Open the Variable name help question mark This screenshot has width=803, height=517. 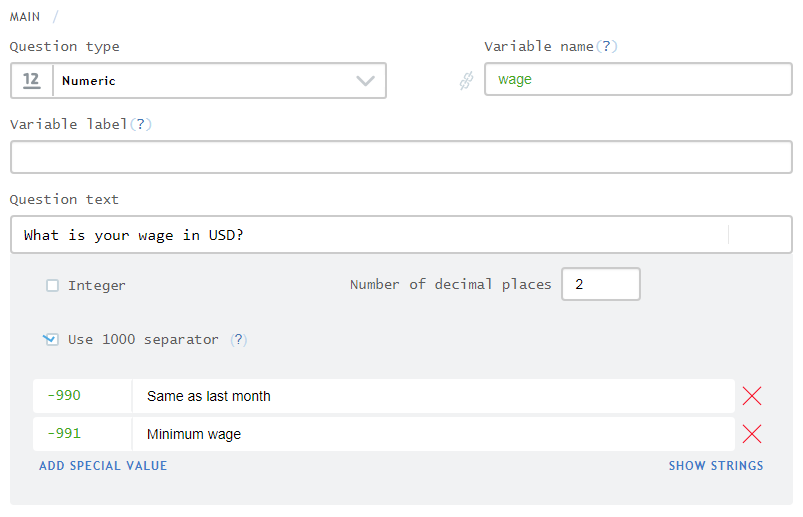(606, 47)
